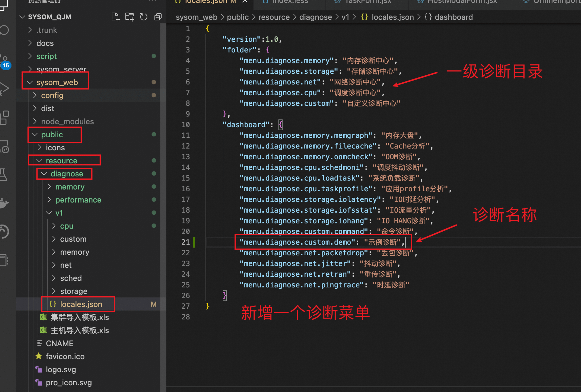Click public in the breadcrumb path

pos(238,17)
